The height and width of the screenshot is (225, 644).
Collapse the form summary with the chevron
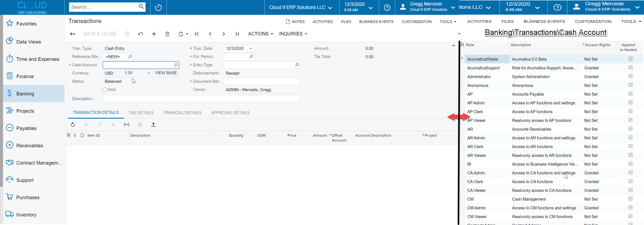point(453,46)
